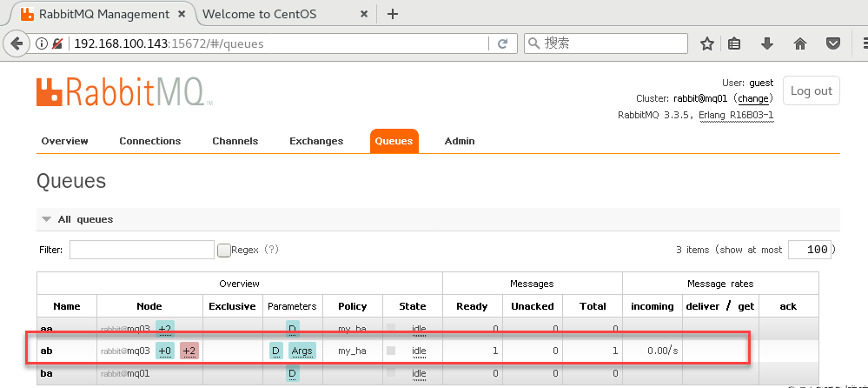Sort by Node column header
Viewport: 868px width, 388px height.
[149, 306]
